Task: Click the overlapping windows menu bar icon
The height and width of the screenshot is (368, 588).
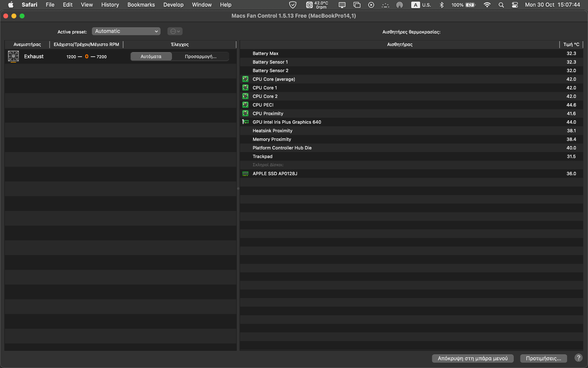Action: click(x=357, y=5)
